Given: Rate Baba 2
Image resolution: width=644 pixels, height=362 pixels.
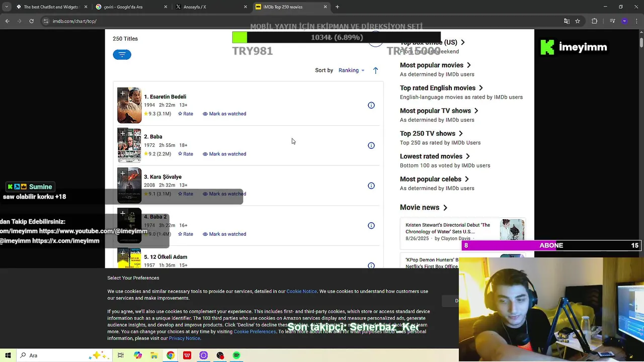Looking at the screenshot, I should coord(186,234).
